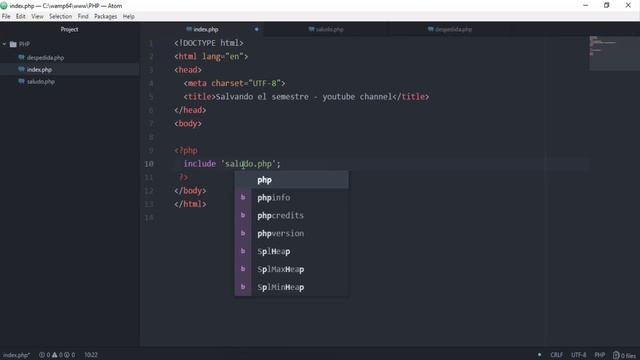Open the File menu
This screenshot has height=360, width=640.
click(x=6, y=16)
